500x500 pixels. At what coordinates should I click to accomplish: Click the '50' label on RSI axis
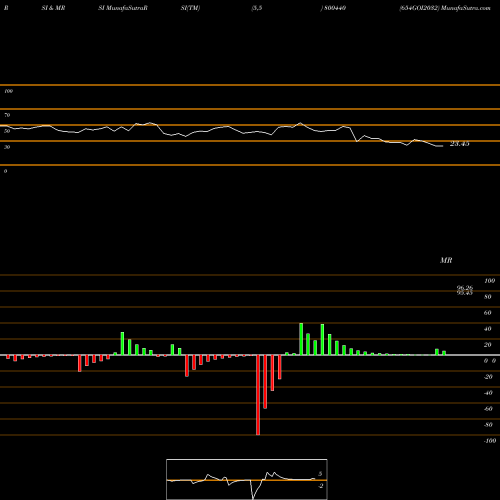[x=7, y=131]
